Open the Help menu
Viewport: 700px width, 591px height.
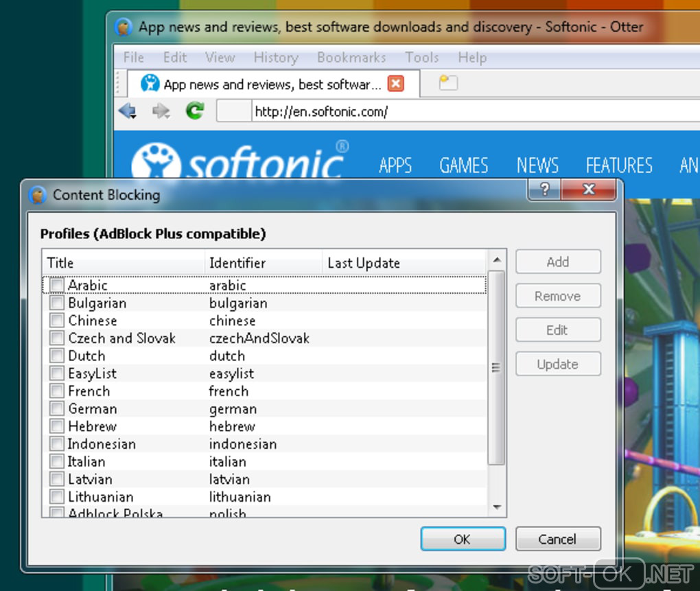point(472,58)
